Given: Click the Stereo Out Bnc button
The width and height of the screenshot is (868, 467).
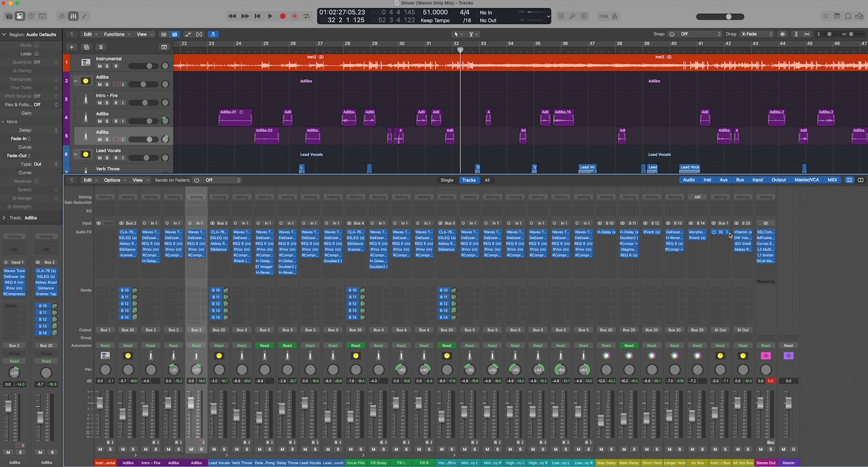Looking at the screenshot, I should click(770, 443).
